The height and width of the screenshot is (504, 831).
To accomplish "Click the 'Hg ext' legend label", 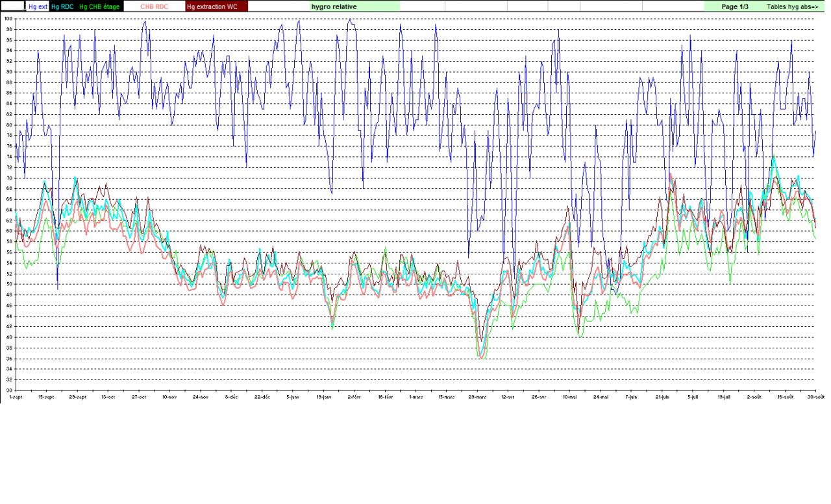I will [38, 6].
